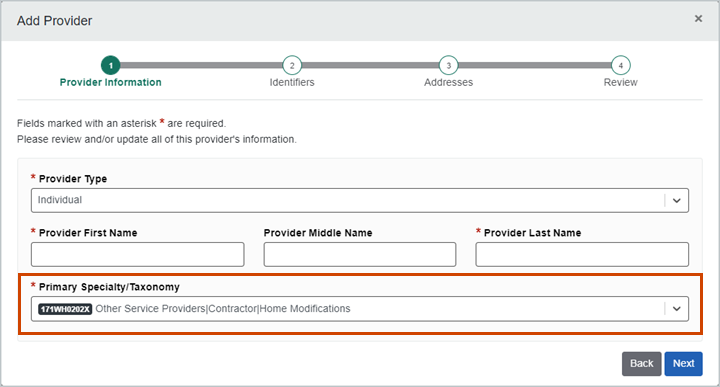Screen dimensions: 720x387
Task: Select the Addresses step label
Action: click(449, 82)
